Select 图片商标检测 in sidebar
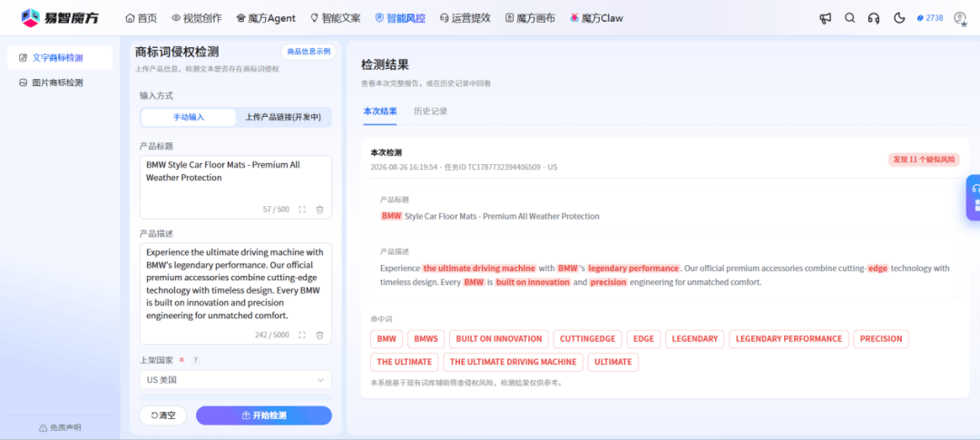The width and height of the screenshot is (980, 440). [x=60, y=83]
